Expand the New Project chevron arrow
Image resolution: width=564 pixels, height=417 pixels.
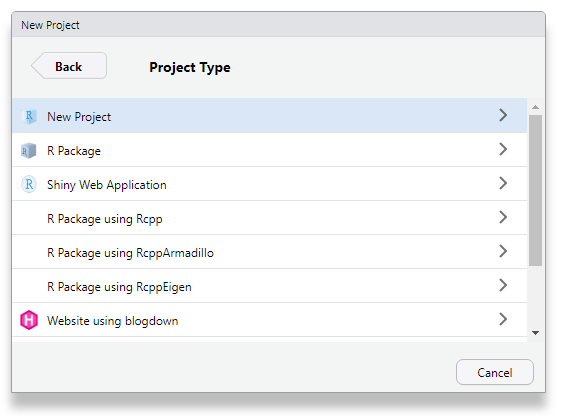[x=503, y=115]
